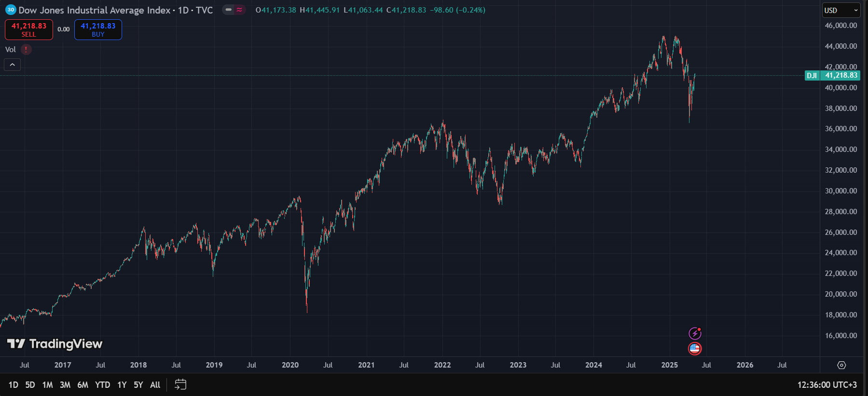Collapse the indicator legend with chevron
The height and width of the screenshot is (396, 868).
13,65
